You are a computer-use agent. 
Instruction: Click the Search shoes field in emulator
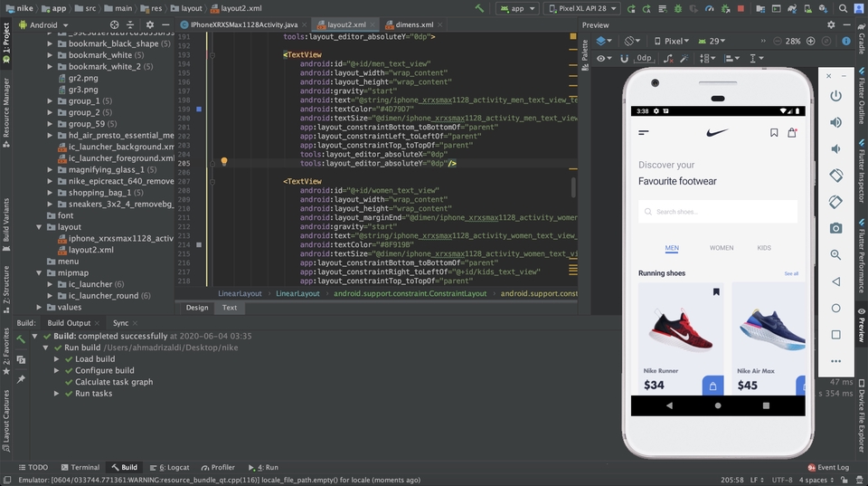pyautogui.click(x=717, y=212)
